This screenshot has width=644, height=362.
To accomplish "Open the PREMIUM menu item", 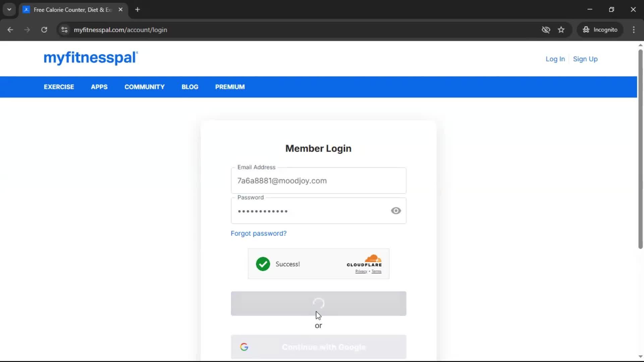I will coord(230,87).
